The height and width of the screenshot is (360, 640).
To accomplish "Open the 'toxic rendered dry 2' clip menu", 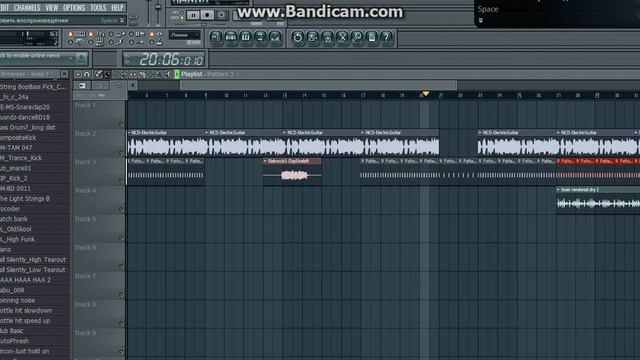I will tap(558, 190).
